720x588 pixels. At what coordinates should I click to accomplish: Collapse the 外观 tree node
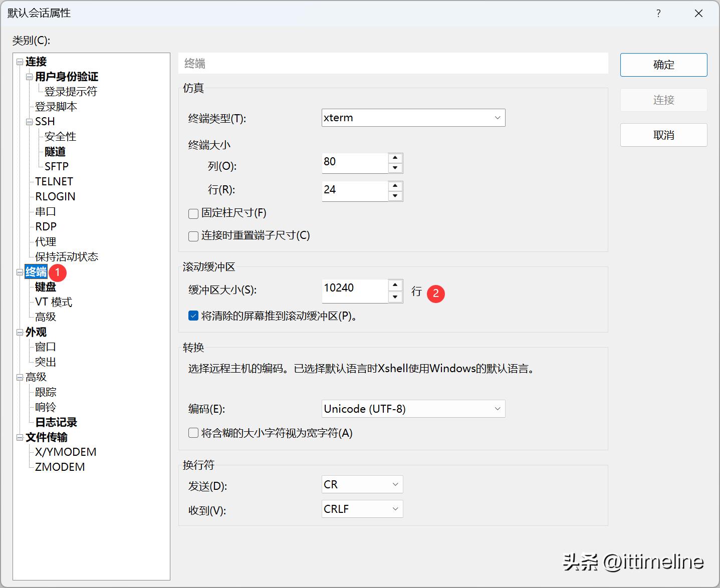[20, 332]
